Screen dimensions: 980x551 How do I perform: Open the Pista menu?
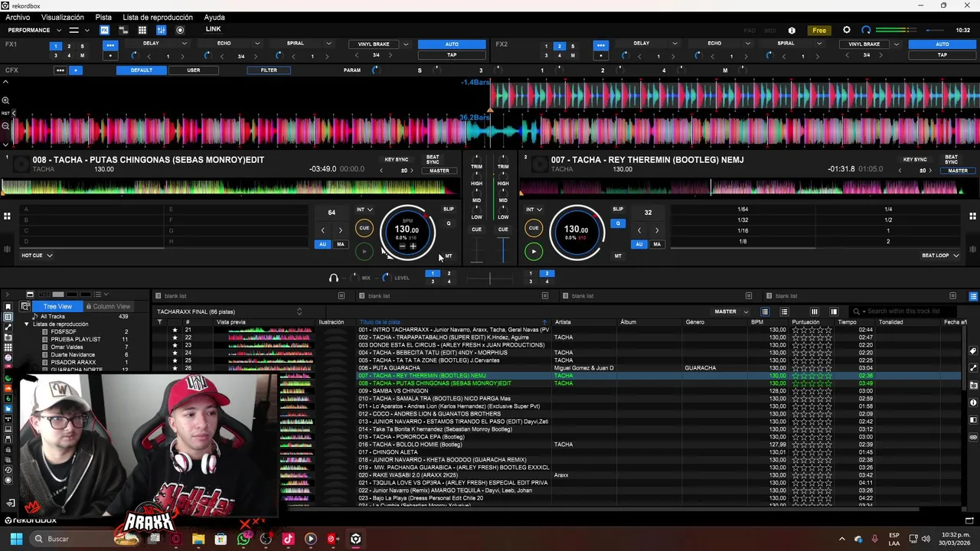click(x=103, y=18)
